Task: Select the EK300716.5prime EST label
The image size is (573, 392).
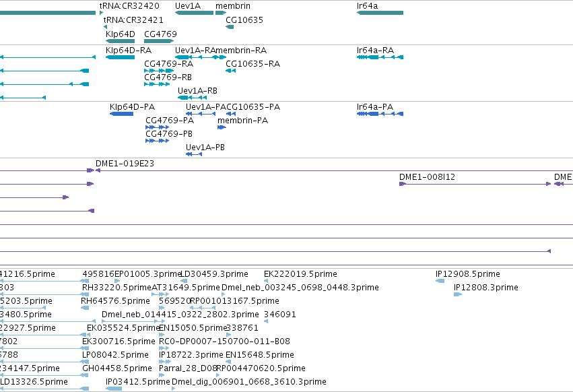Action: [119, 342]
